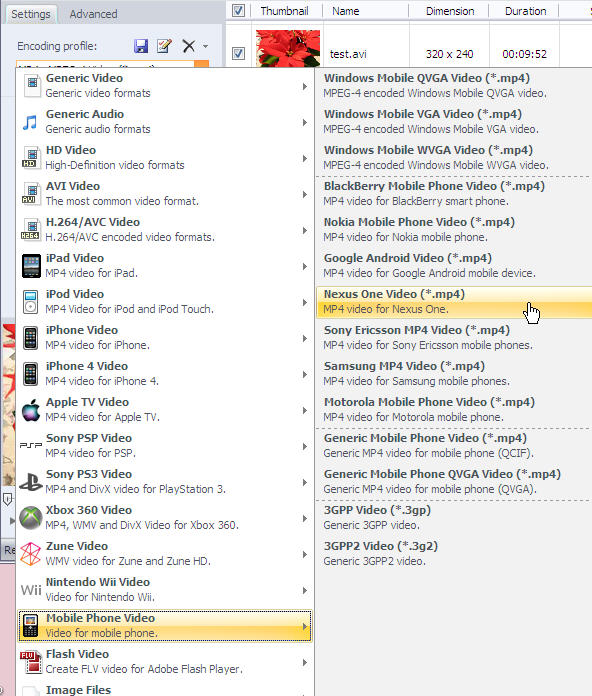Image resolution: width=592 pixels, height=696 pixels.
Task: Click the Encoding profile label
Action: (57, 46)
